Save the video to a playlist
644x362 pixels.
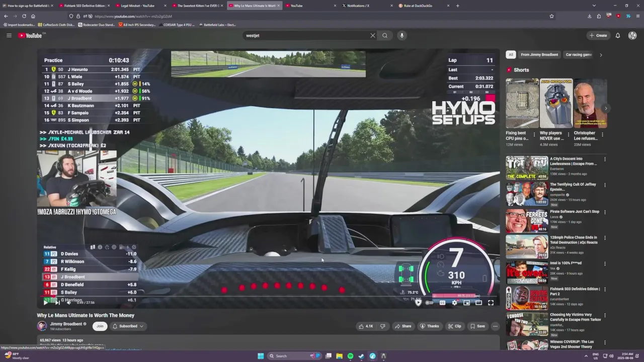(x=477, y=326)
